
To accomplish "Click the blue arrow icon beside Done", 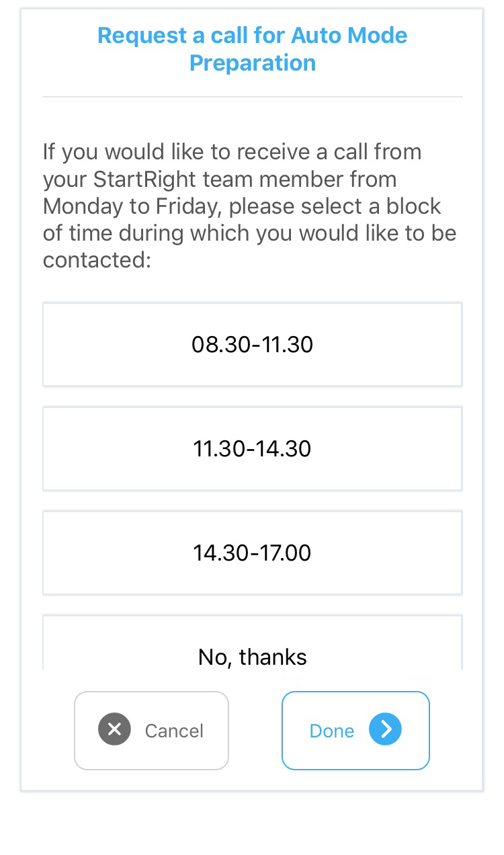I will click(x=385, y=730).
